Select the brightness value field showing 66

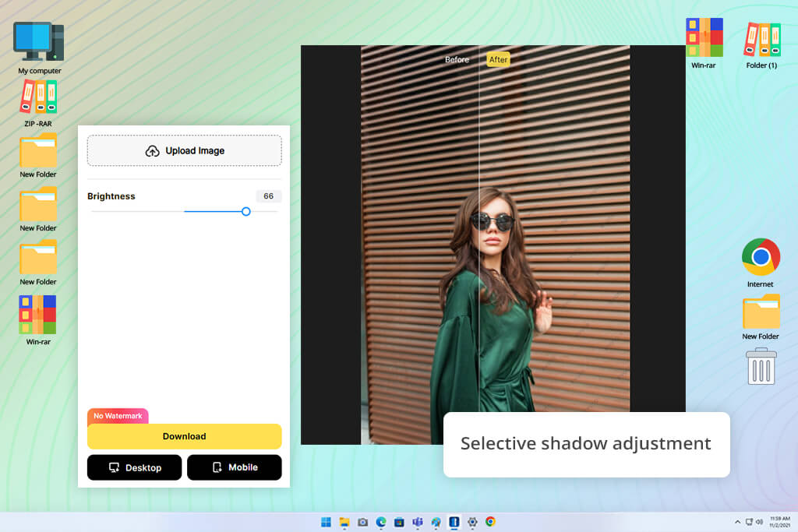click(x=268, y=196)
